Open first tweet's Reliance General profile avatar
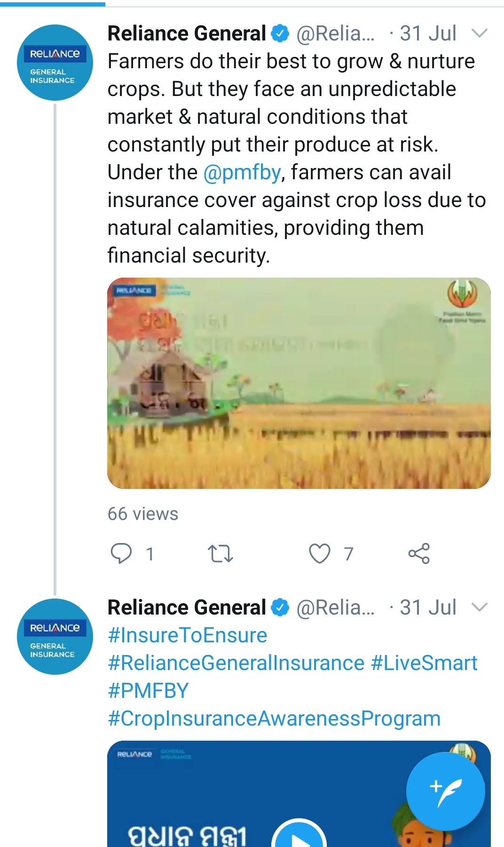This screenshot has width=504, height=847. [55, 63]
